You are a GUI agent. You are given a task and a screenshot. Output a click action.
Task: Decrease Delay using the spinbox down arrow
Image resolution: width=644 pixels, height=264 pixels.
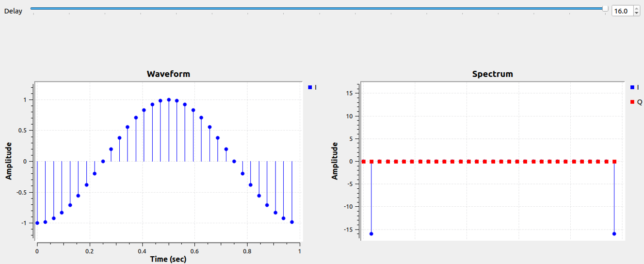coord(637,13)
